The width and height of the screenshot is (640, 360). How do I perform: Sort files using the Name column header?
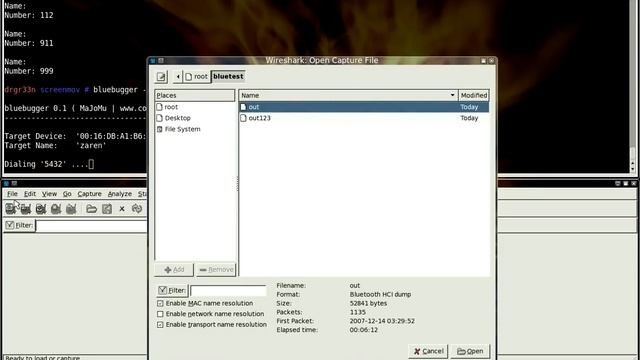pyautogui.click(x=348, y=95)
